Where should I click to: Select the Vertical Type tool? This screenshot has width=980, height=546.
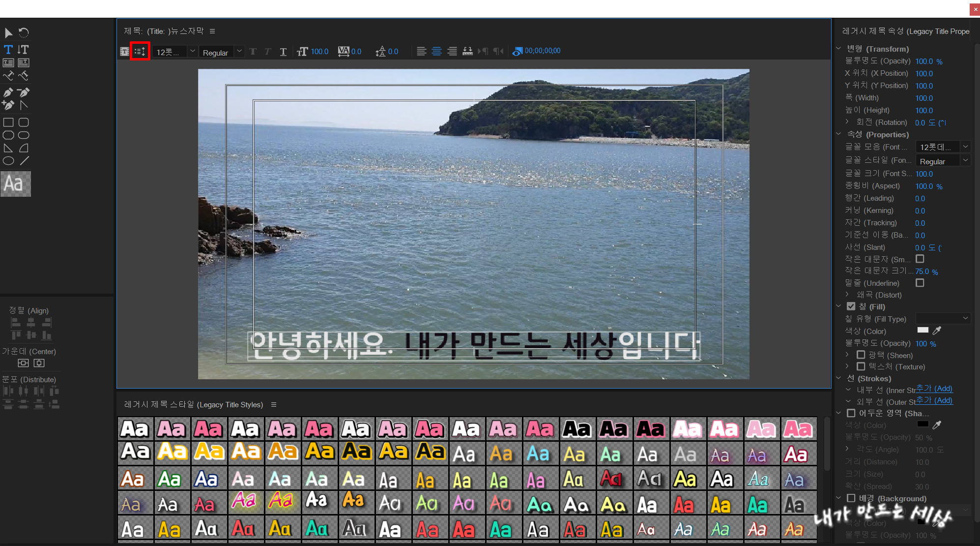[x=23, y=49]
